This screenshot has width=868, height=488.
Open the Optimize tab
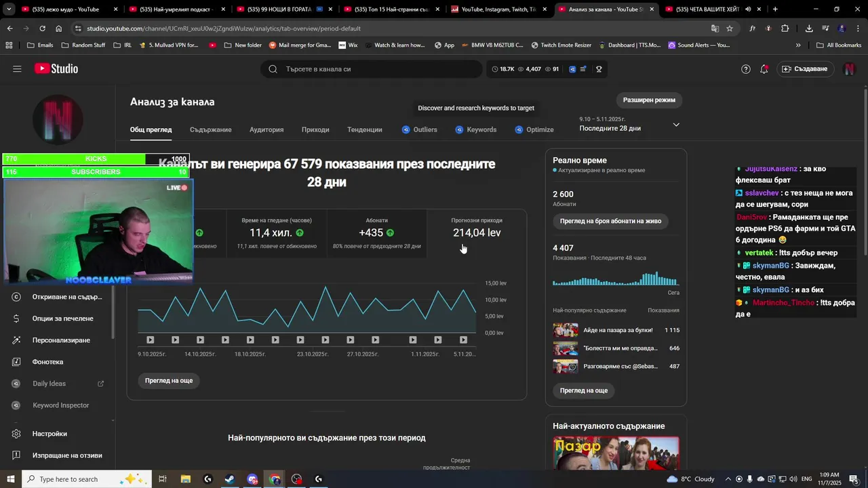click(534, 129)
